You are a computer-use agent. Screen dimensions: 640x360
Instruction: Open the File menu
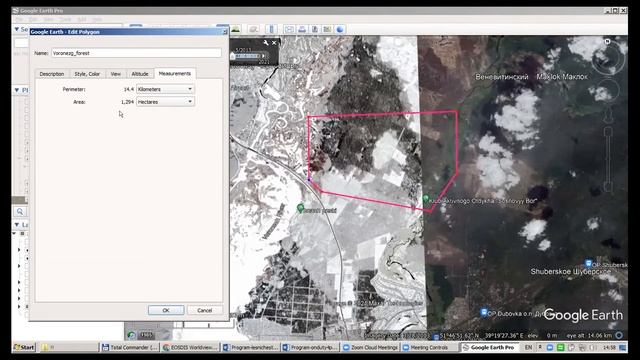pos(19,19)
